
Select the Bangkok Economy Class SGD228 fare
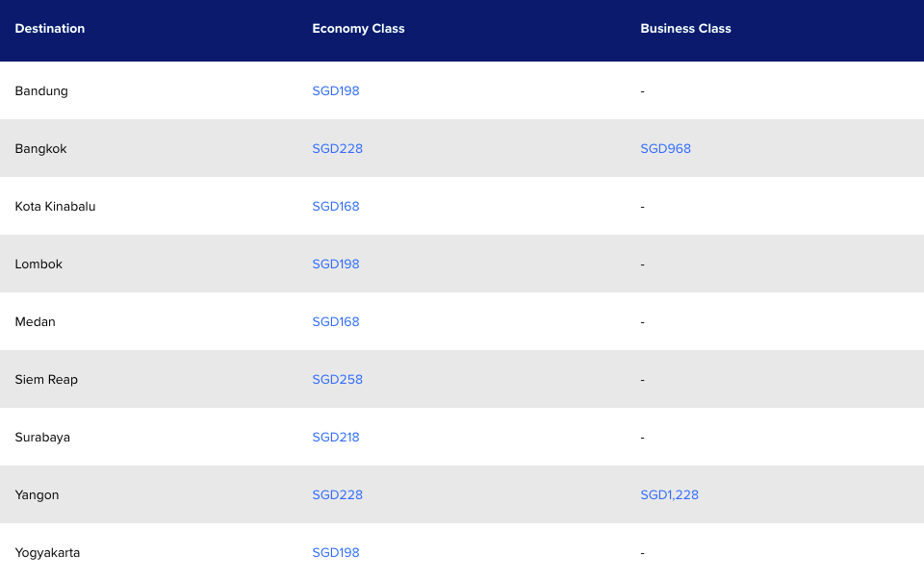coord(337,149)
